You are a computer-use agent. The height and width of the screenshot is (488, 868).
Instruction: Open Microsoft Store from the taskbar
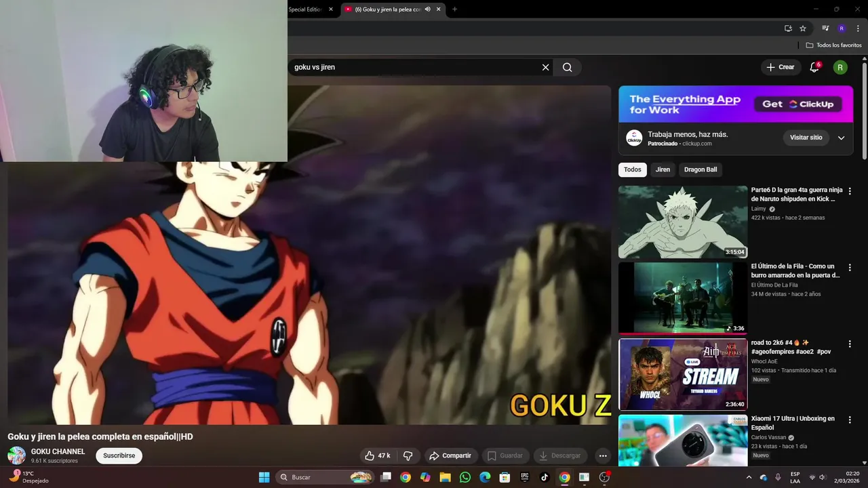coord(505,477)
